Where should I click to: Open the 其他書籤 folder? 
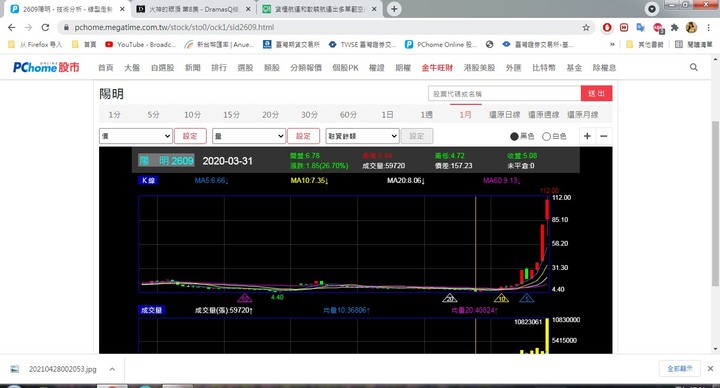[645, 45]
